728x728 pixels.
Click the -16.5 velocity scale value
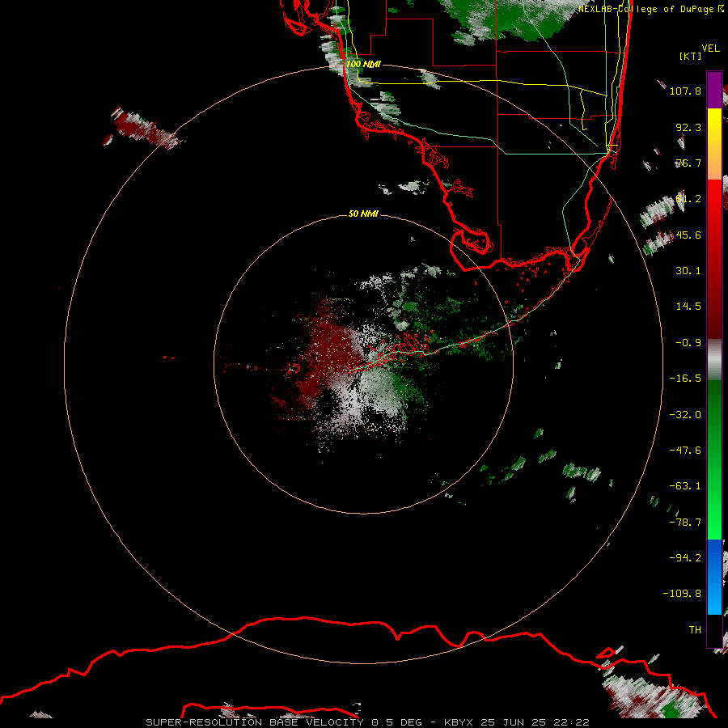[x=685, y=379]
